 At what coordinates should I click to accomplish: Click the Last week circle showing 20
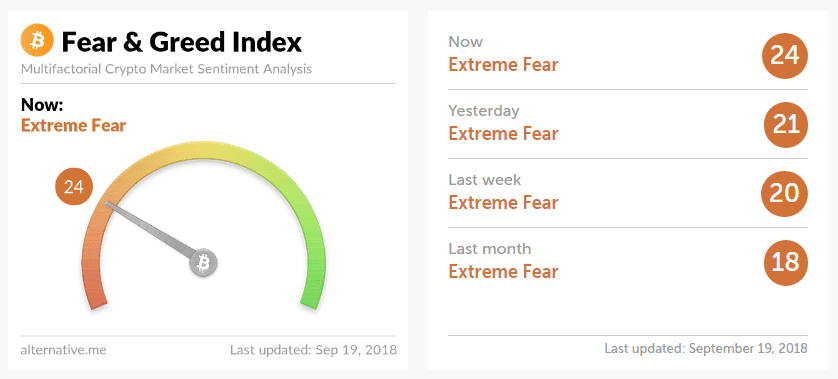[785, 194]
